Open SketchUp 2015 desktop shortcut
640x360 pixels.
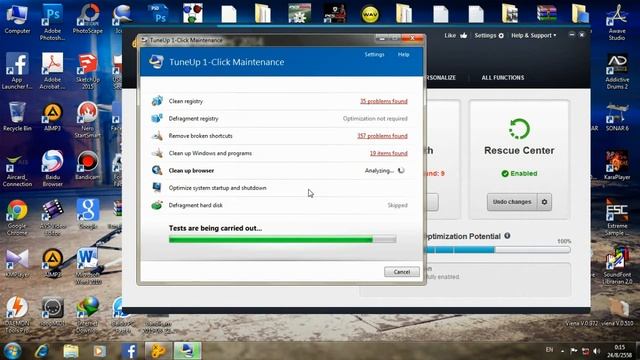(x=87, y=71)
